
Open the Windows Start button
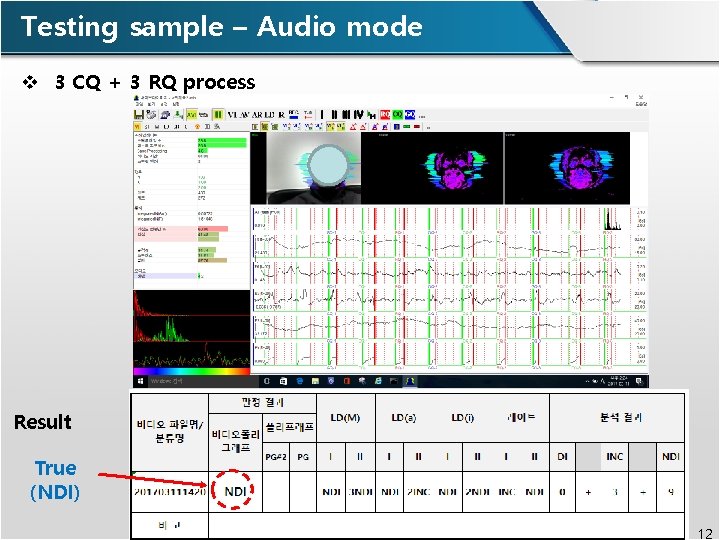point(140,381)
